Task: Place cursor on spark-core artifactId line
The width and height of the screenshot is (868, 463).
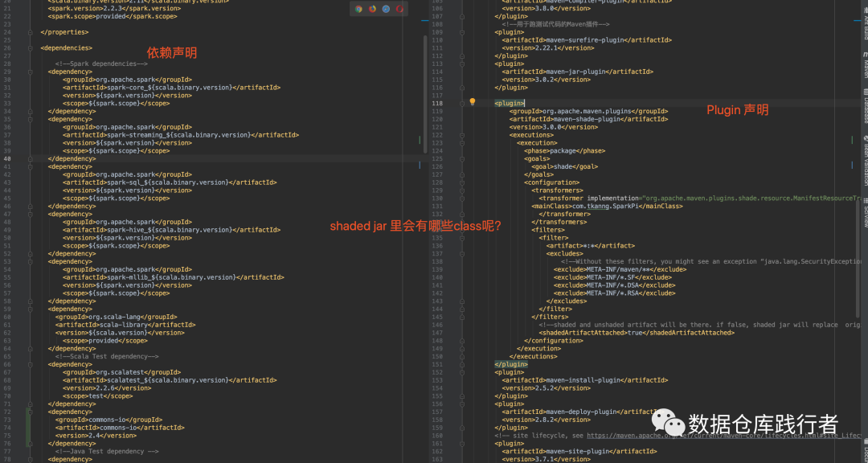Action: (172, 88)
